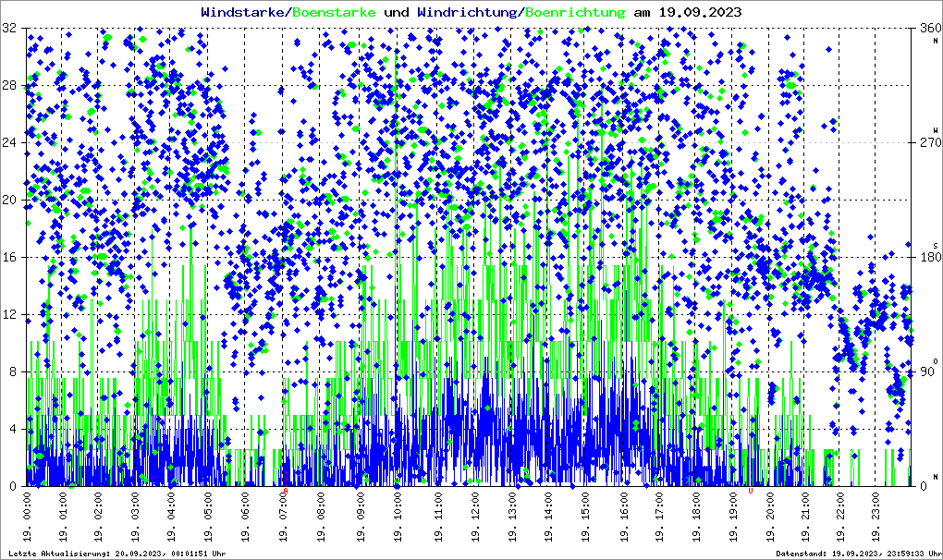Click the red "U" sunset marker after 19:00
Screen dimensions: 943x560
pyautogui.click(x=751, y=491)
